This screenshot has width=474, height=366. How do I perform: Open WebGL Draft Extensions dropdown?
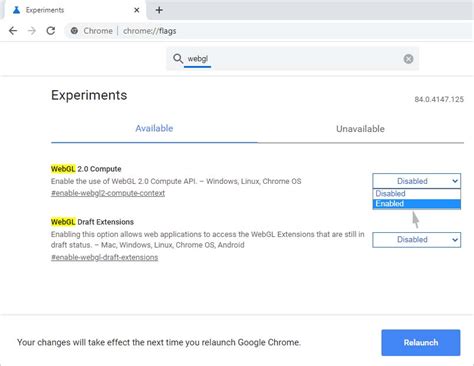(x=417, y=240)
